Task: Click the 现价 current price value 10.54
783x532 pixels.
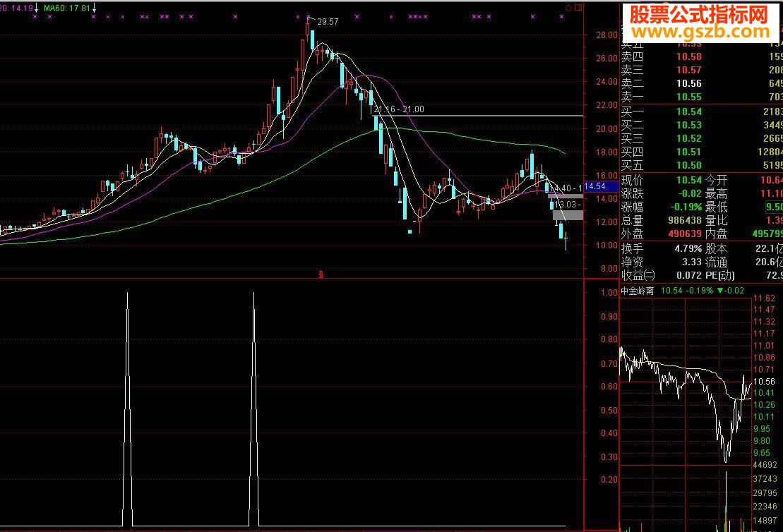Action: click(688, 180)
